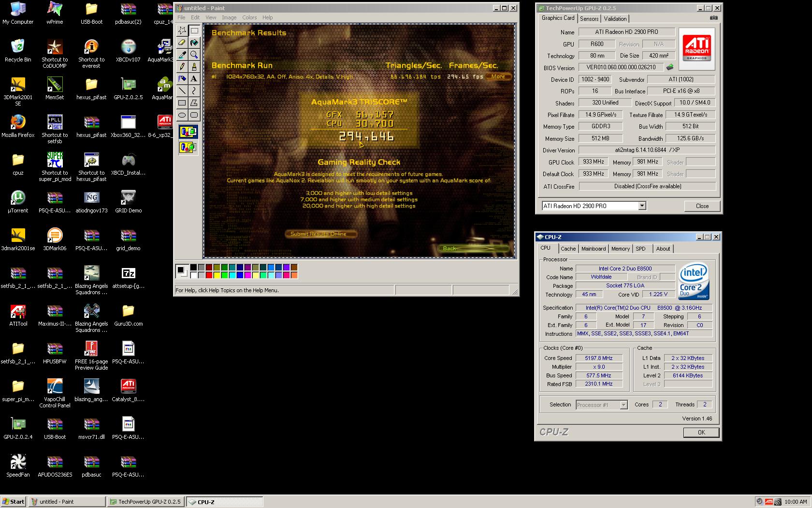Switch to the Memory tab in CPU-Z
Image resolution: width=812 pixels, height=508 pixels.
tap(620, 249)
